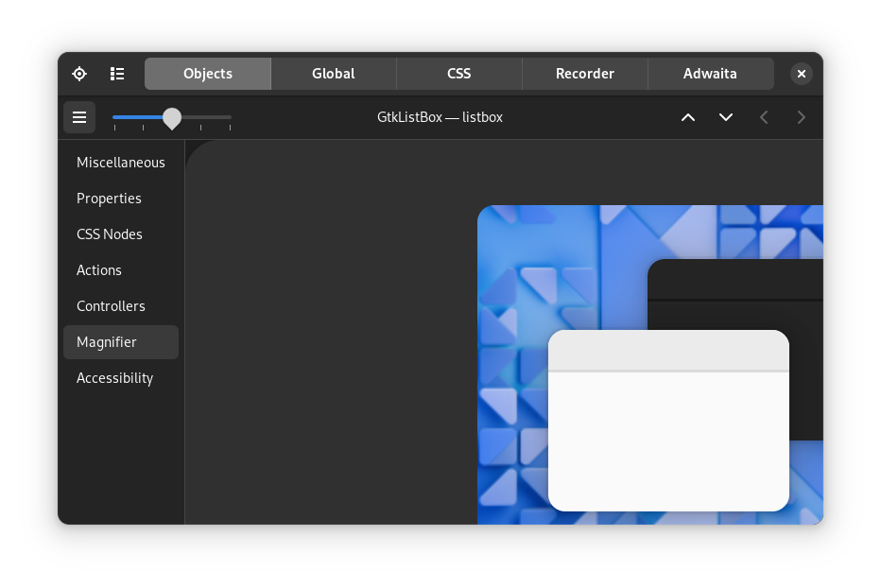Click the upward chevron navigation icon

coord(688,117)
